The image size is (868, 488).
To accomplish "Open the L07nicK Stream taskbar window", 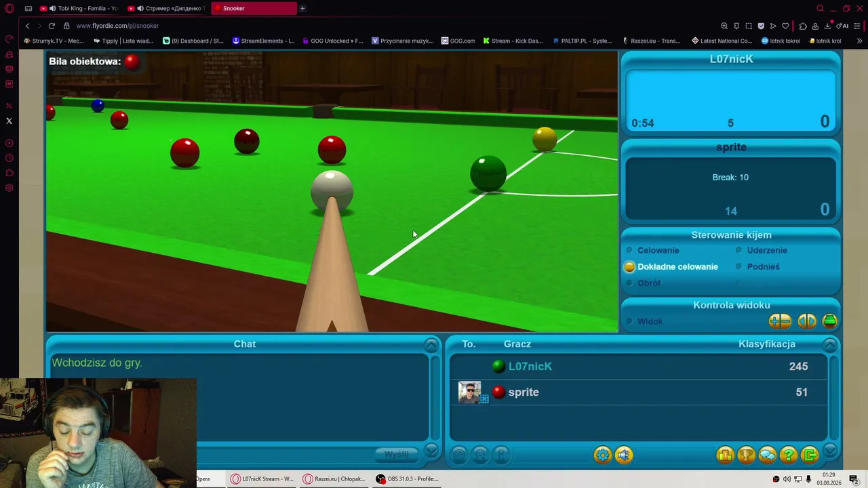I will (262, 479).
